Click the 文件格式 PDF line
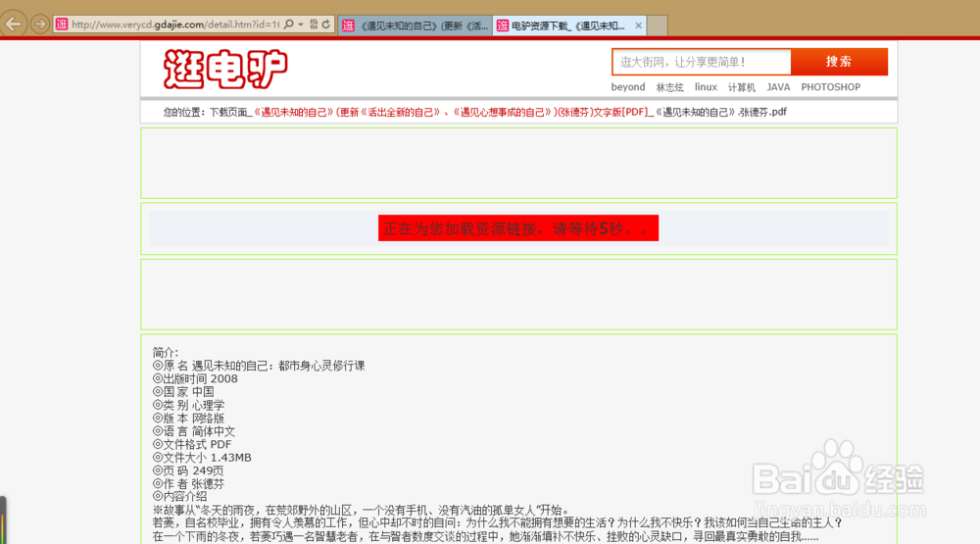Image resolution: width=980 pixels, height=544 pixels. 192,445
